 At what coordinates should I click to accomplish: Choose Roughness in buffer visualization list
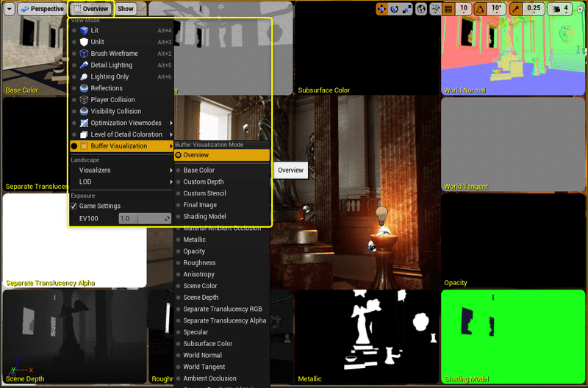point(222,263)
